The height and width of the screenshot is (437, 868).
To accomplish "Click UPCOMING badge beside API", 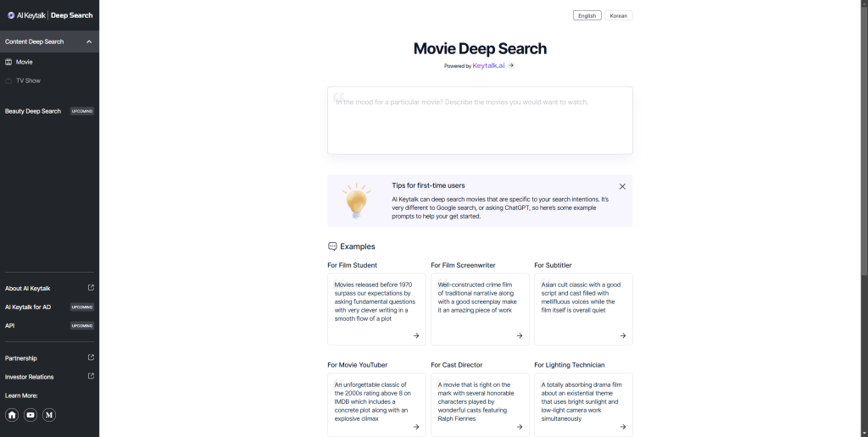I will (82, 326).
